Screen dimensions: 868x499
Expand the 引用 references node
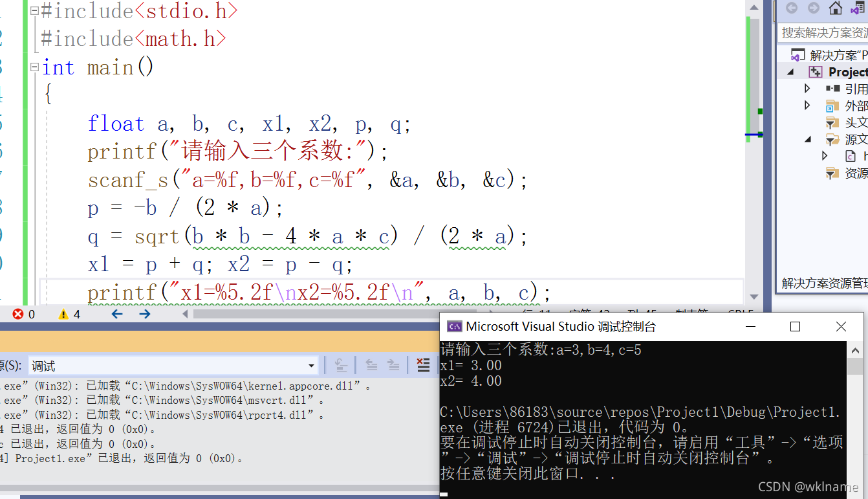click(807, 89)
